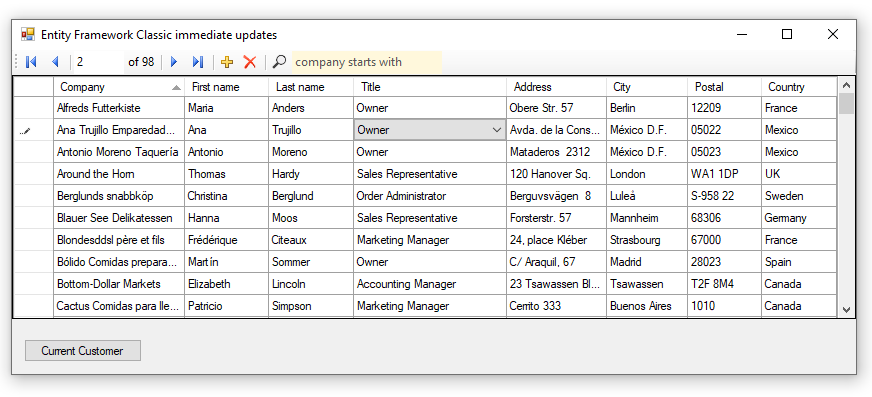Image resolution: width=872 pixels, height=397 pixels.
Task: Move to next record arrow
Action: [x=174, y=62]
